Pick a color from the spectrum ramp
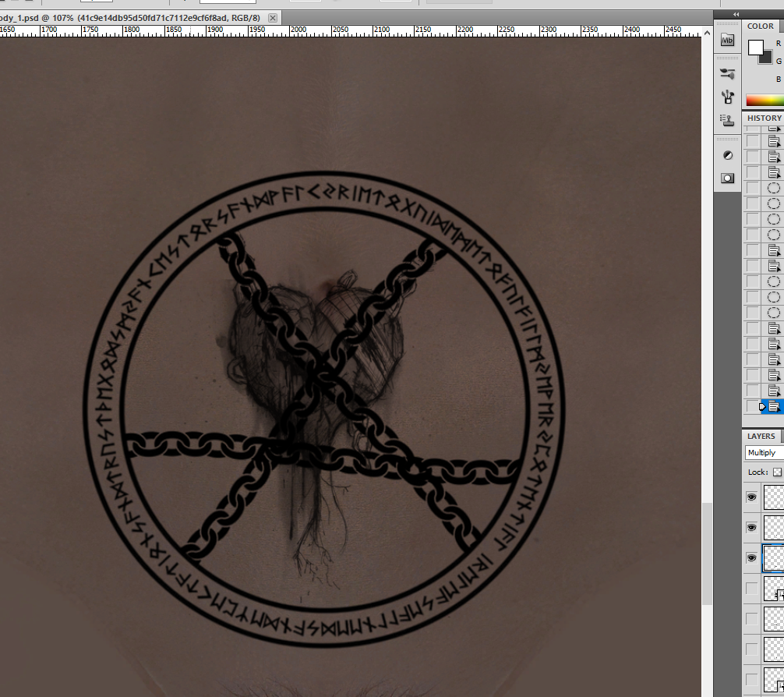The height and width of the screenshot is (697, 784). 765,100
